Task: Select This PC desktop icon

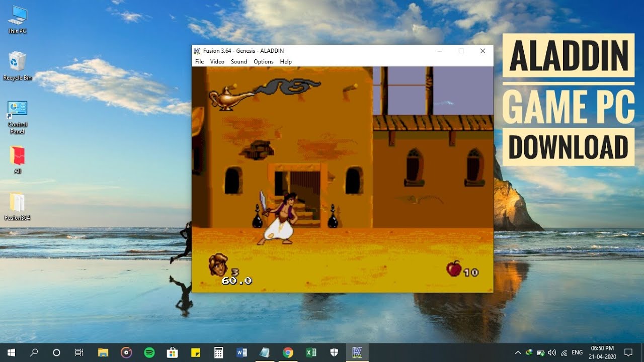Action: click(17, 20)
